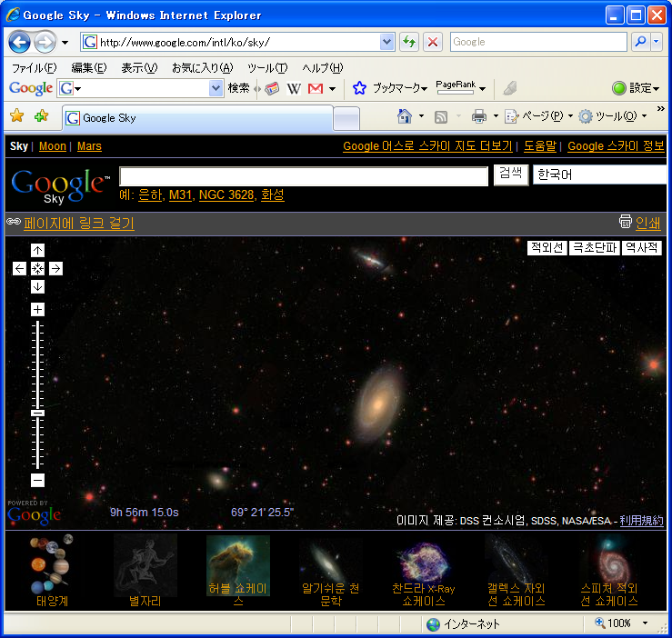Click the 인쇄 print link
The height and width of the screenshot is (638, 672).
pos(647,223)
